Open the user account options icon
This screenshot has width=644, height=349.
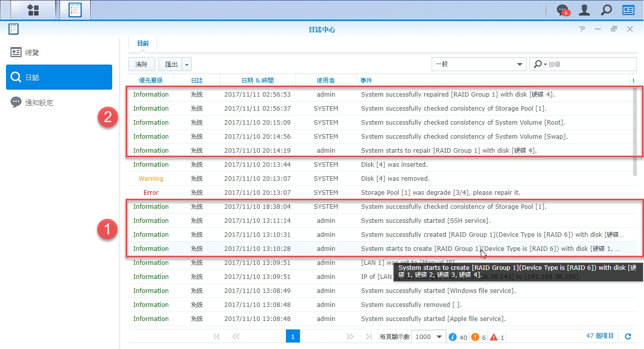[584, 10]
